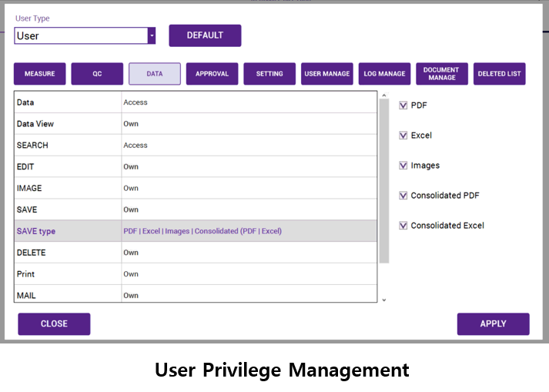Screen dimensions: 549x392
Task: Disable the Images save type checkbox
Action: click(x=403, y=166)
